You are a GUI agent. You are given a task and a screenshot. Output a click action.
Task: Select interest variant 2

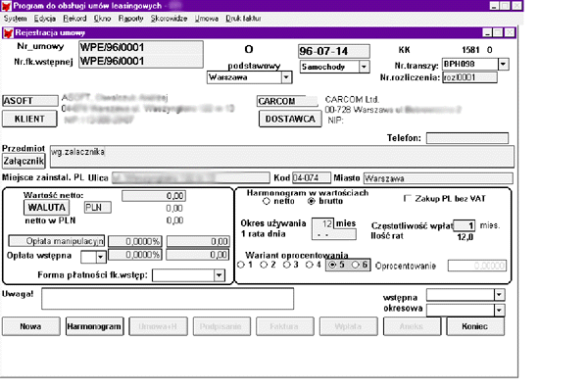[264, 265]
